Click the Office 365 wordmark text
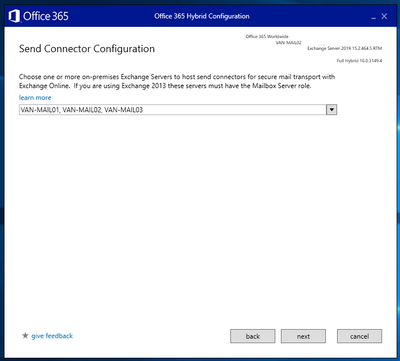 click(x=46, y=16)
